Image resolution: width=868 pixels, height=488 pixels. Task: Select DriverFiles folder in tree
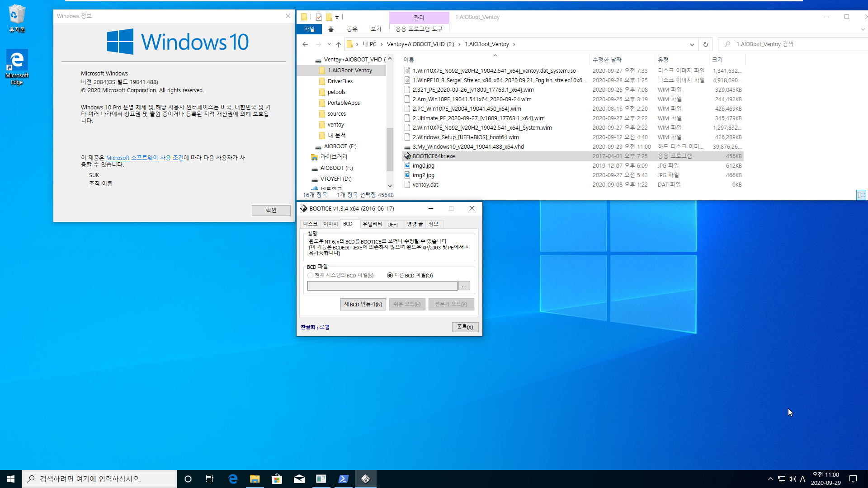pos(340,81)
